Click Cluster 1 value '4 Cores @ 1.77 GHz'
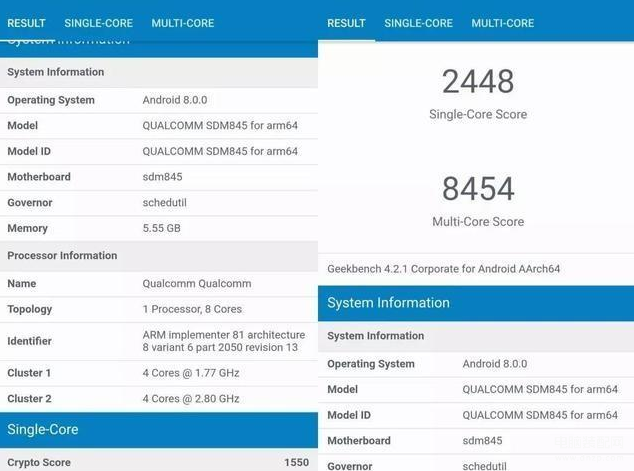634x471 pixels. 191,373
